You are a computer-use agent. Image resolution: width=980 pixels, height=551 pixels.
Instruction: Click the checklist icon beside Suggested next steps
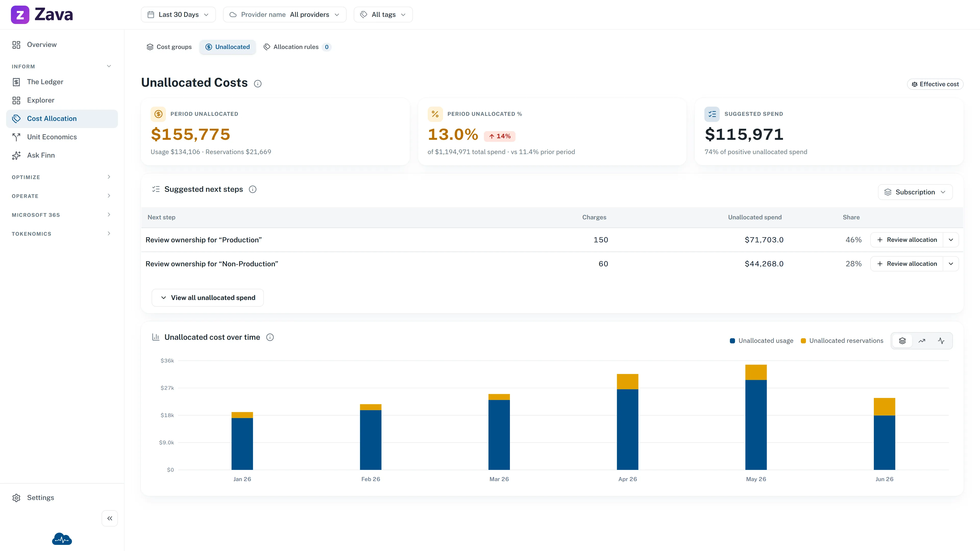tap(156, 189)
